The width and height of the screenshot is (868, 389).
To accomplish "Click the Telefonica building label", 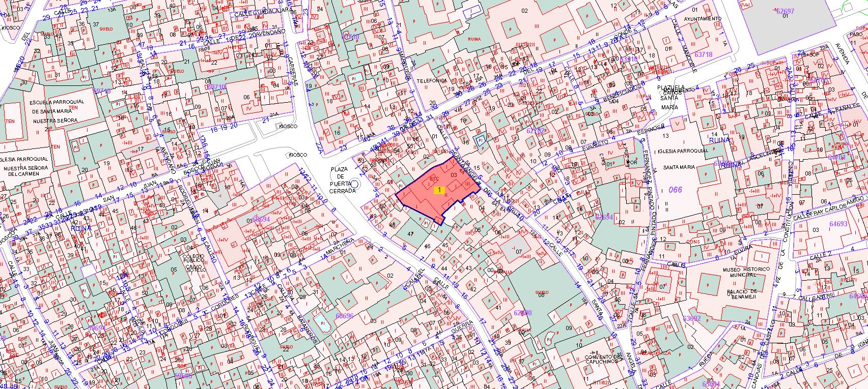I will point(431,80).
